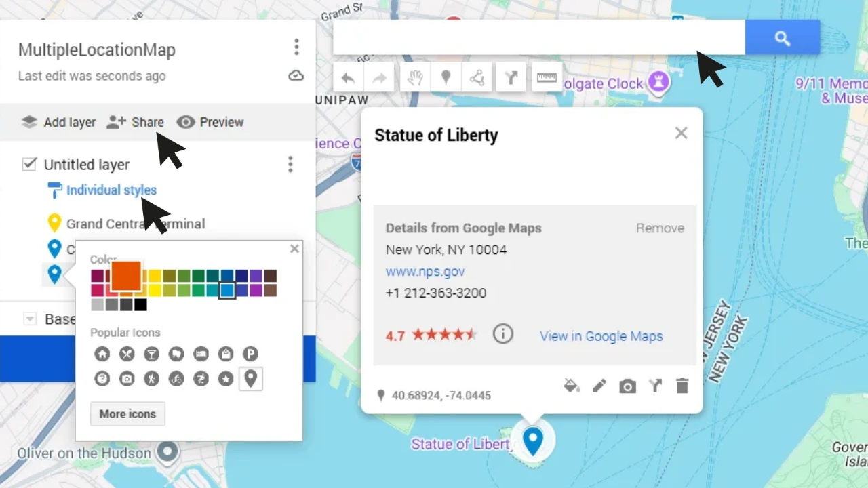Toggle the Untitled layer checkbox
868x488 pixels.
point(29,164)
